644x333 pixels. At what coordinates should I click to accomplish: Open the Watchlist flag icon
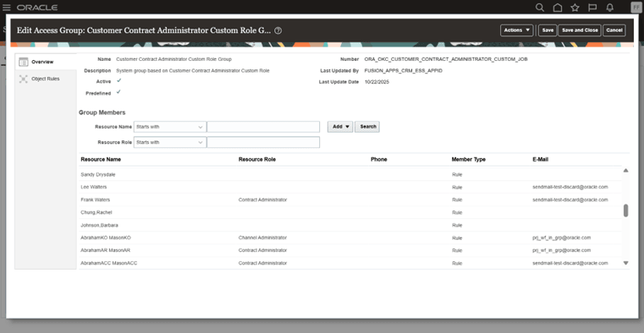(592, 8)
